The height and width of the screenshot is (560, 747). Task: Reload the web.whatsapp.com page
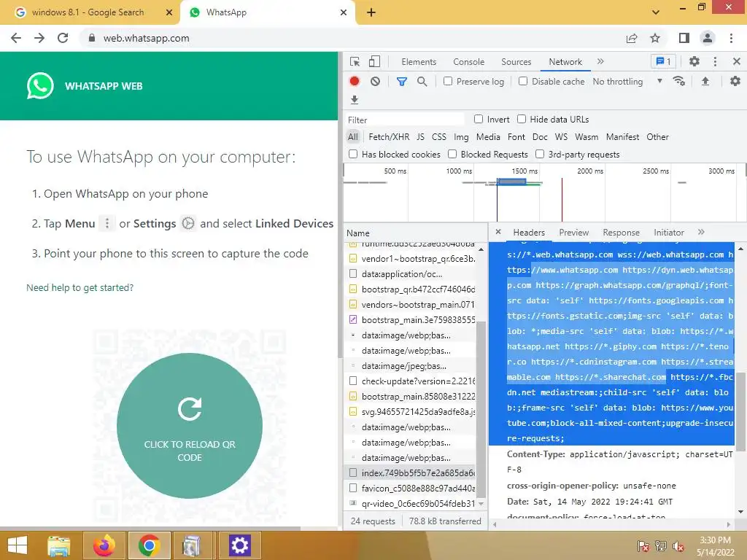[63, 38]
